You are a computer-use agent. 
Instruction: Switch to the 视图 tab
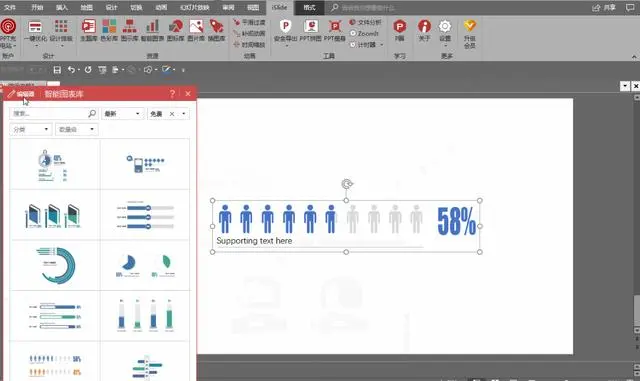[253, 7]
